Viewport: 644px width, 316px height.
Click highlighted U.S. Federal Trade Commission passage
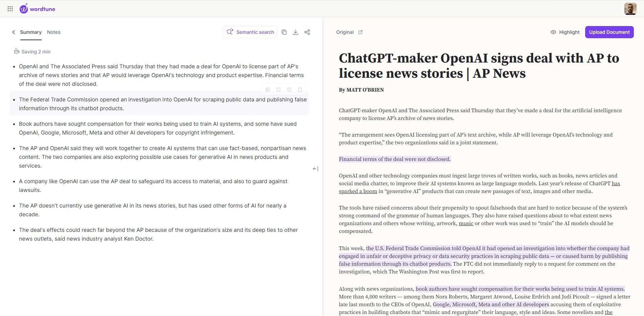coord(484,256)
